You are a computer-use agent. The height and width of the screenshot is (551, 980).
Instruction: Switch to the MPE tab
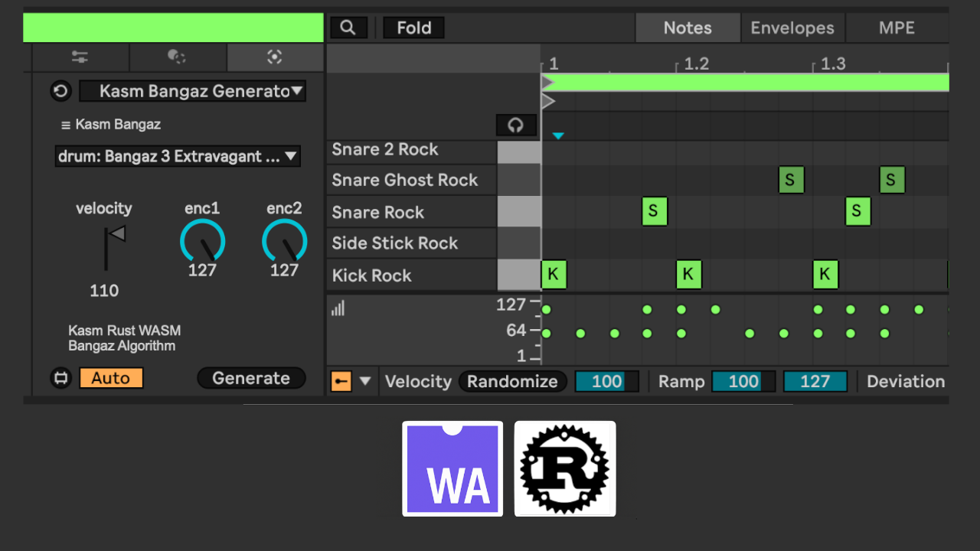pyautogui.click(x=897, y=28)
